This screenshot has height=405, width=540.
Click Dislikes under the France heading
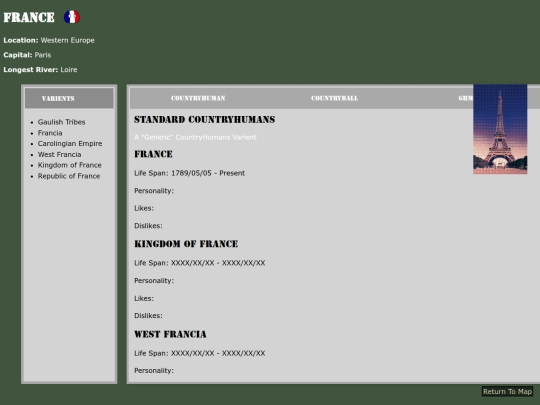point(148,226)
